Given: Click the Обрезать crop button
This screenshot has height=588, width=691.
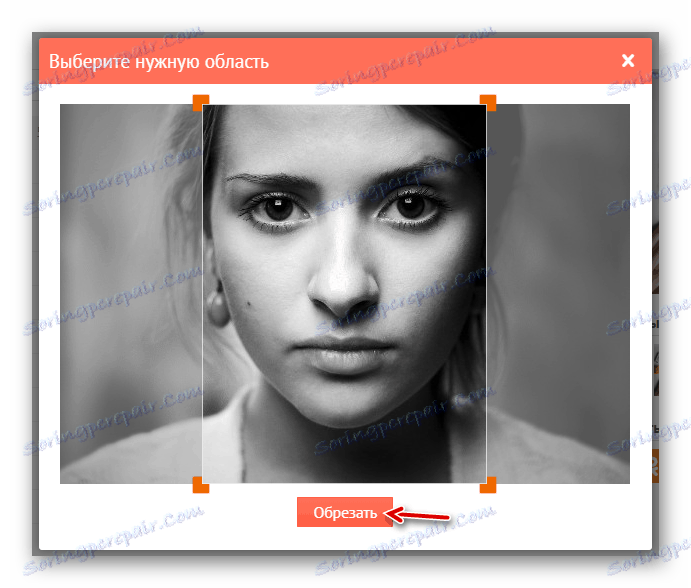Looking at the screenshot, I should point(345,512).
